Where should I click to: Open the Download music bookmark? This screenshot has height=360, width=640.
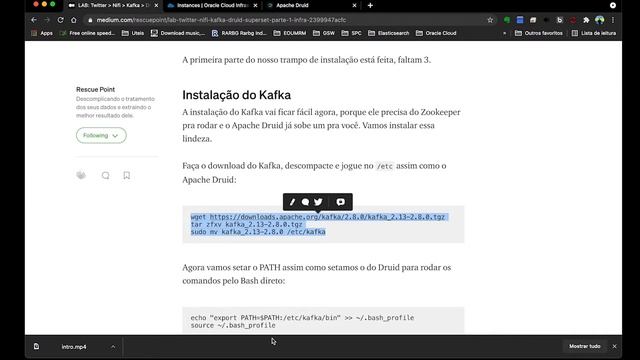178,33
